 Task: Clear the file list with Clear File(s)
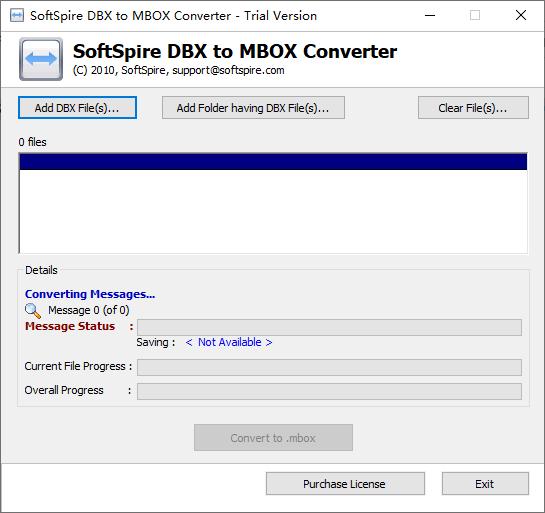[473, 108]
